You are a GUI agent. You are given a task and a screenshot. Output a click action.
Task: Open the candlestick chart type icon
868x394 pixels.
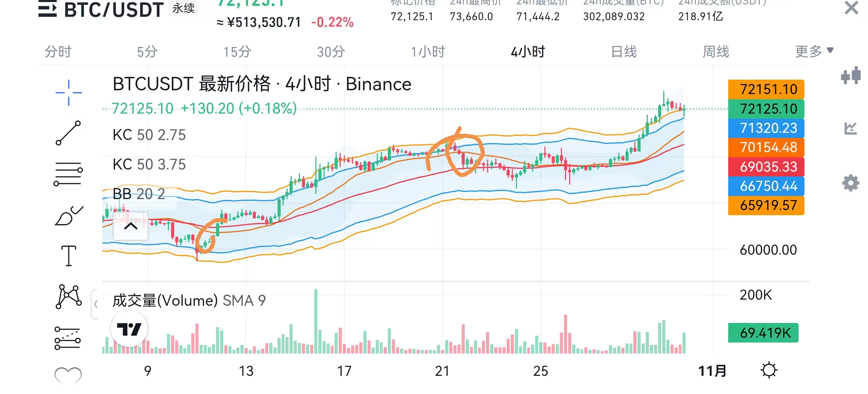851,76
